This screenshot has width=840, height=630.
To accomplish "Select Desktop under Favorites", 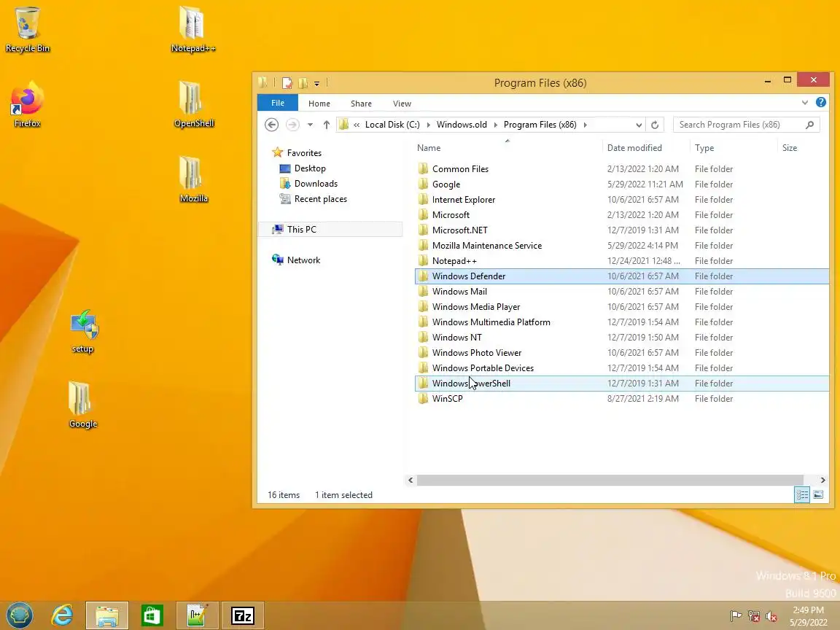I will (x=310, y=168).
